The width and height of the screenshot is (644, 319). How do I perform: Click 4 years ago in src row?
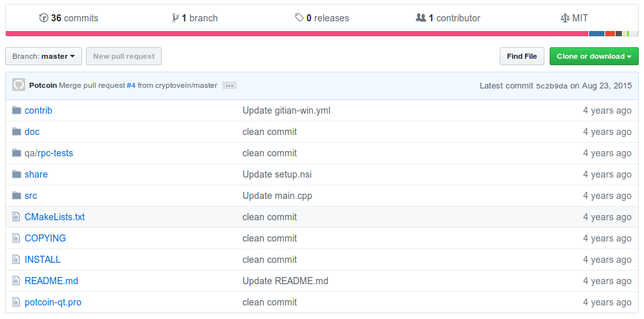coord(607,196)
